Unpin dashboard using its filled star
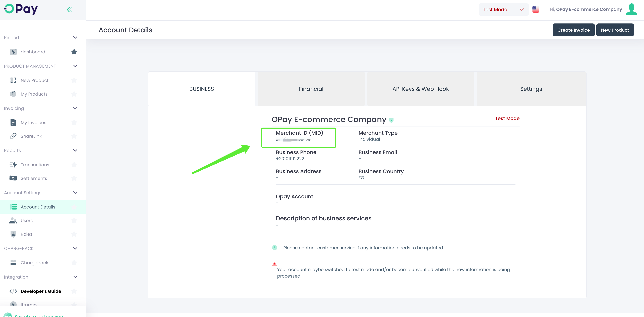The image size is (644, 317). pos(74,52)
